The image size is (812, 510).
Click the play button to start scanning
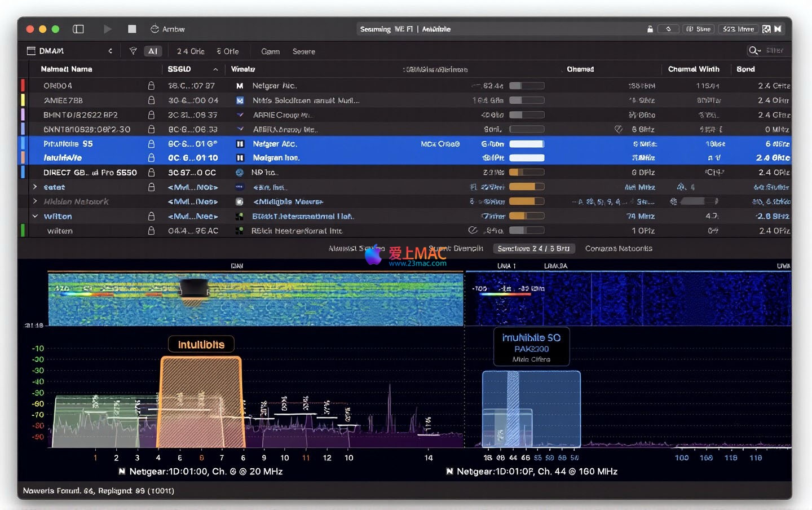(107, 29)
